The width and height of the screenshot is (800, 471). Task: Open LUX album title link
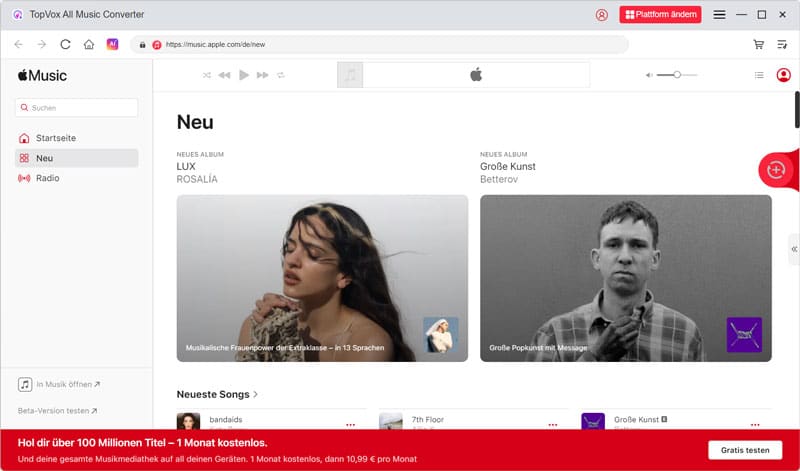click(x=186, y=166)
